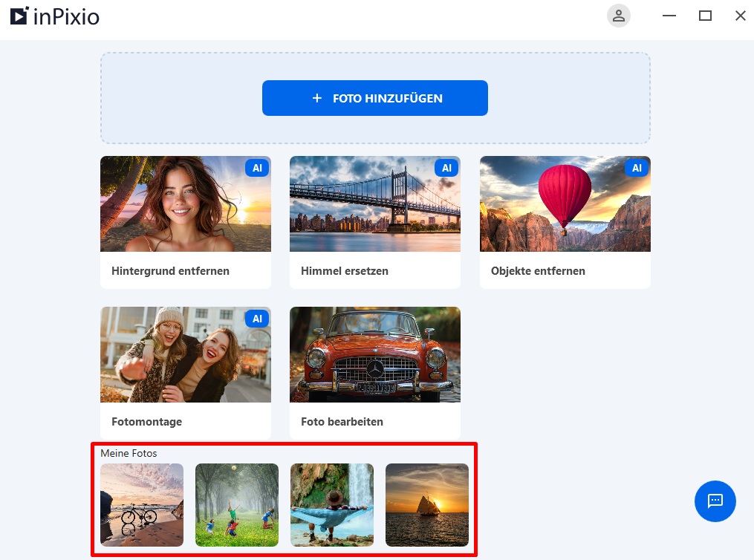Open the Hintergrund entfernen card image

186,204
